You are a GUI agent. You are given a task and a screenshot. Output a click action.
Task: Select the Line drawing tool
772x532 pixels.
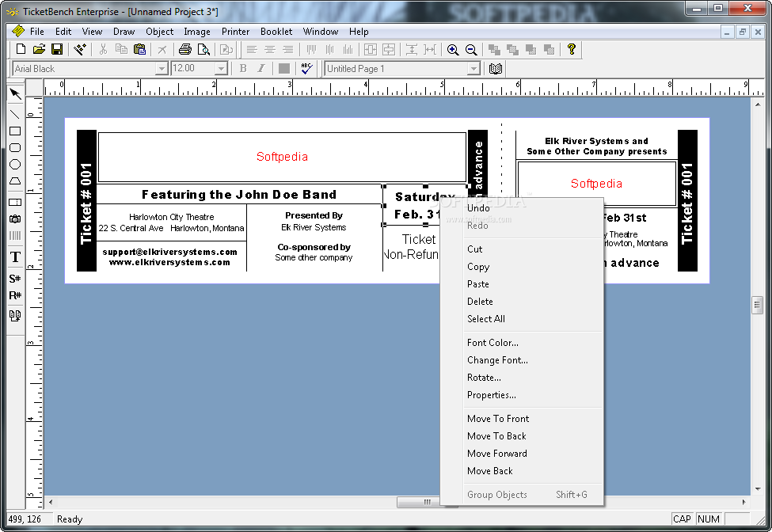(15, 114)
